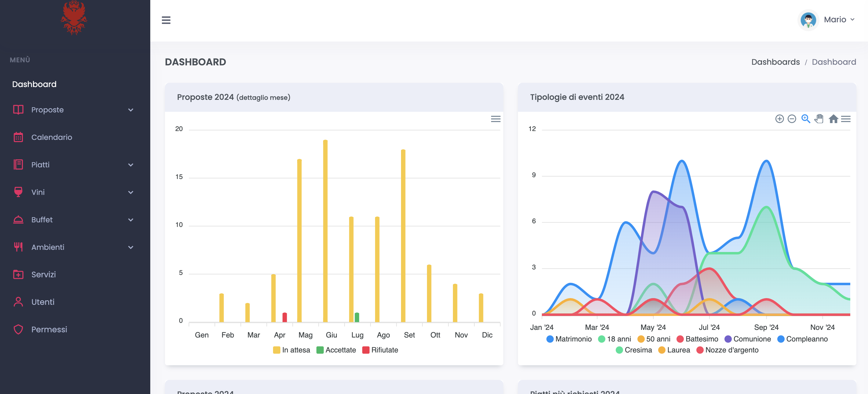Click the Piatti notebook icon
Viewport: 868px width, 394px height.
pos(18,165)
